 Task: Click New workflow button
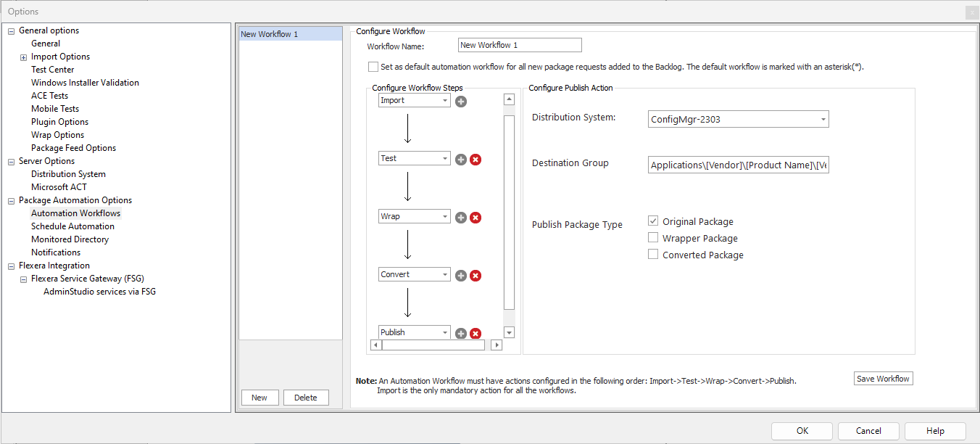259,398
